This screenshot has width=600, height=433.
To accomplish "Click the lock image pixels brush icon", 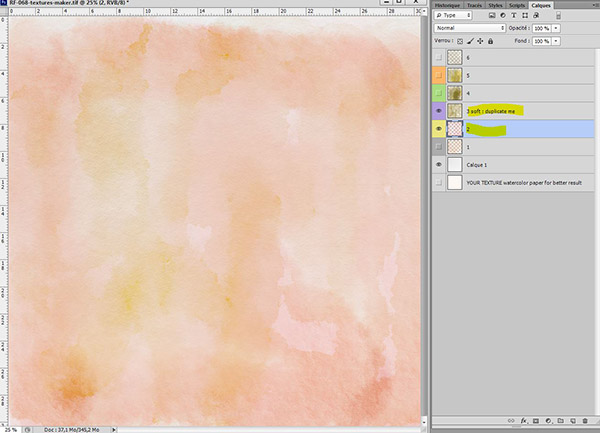I will [469, 43].
